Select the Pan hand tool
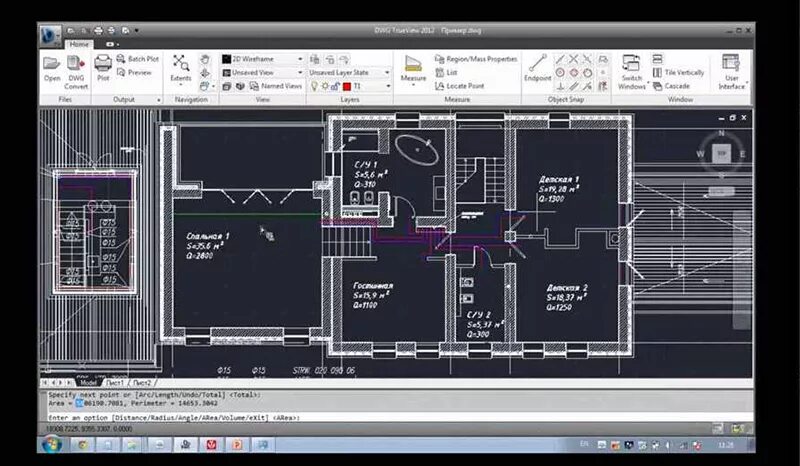This screenshot has height=466, width=800. point(205,59)
